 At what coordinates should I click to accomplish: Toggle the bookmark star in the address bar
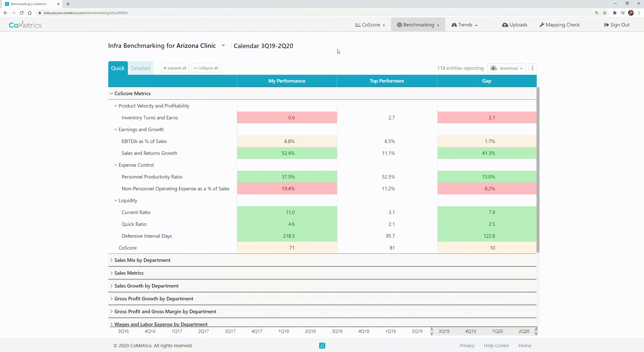coord(604,13)
